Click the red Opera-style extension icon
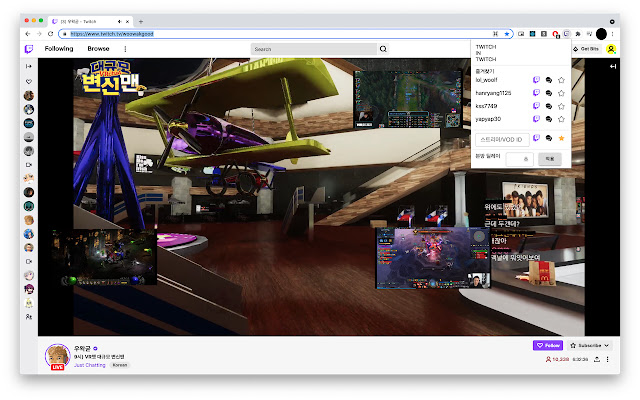 (556, 34)
